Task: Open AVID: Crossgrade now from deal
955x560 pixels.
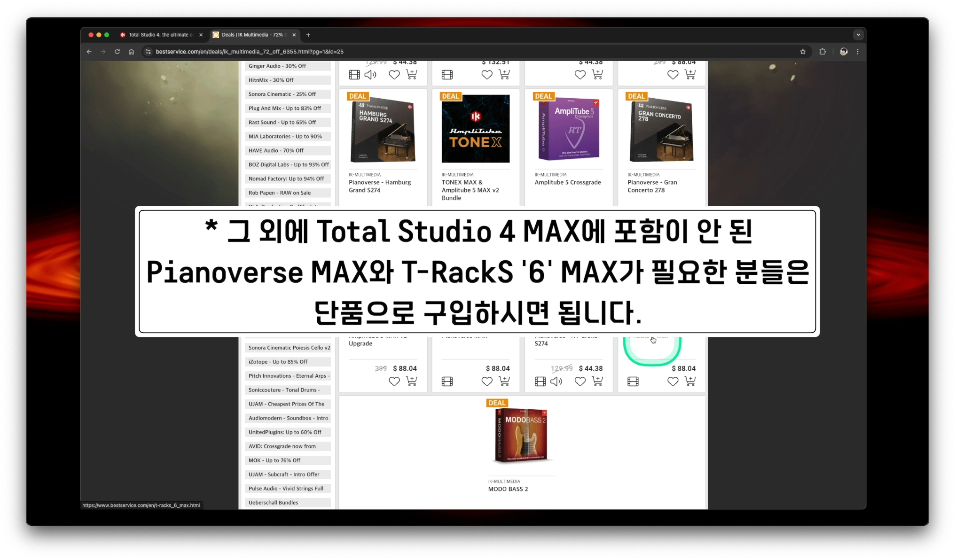Action: (x=288, y=447)
